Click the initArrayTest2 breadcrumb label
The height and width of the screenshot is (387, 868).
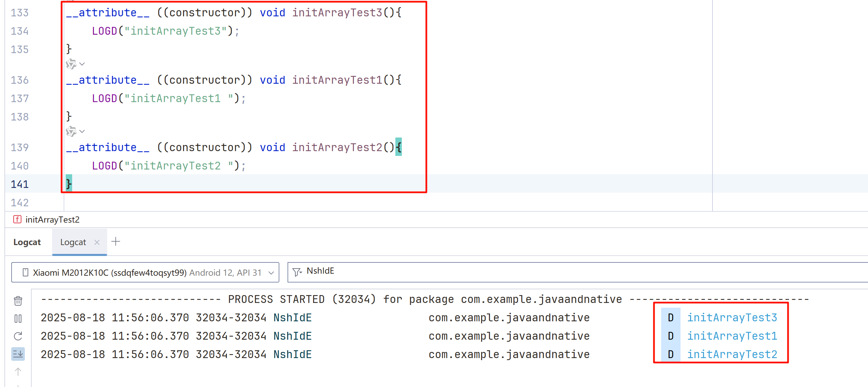tap(52, 220)
